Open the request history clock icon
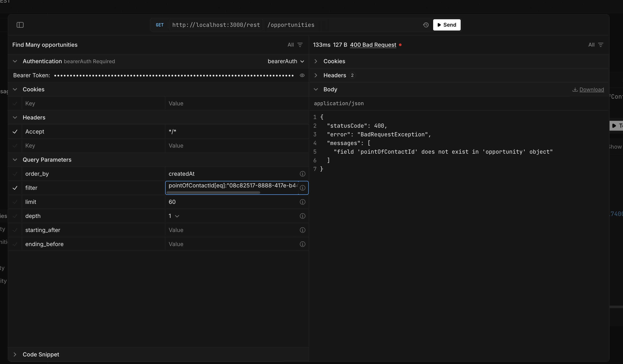 tap(426, 25)
